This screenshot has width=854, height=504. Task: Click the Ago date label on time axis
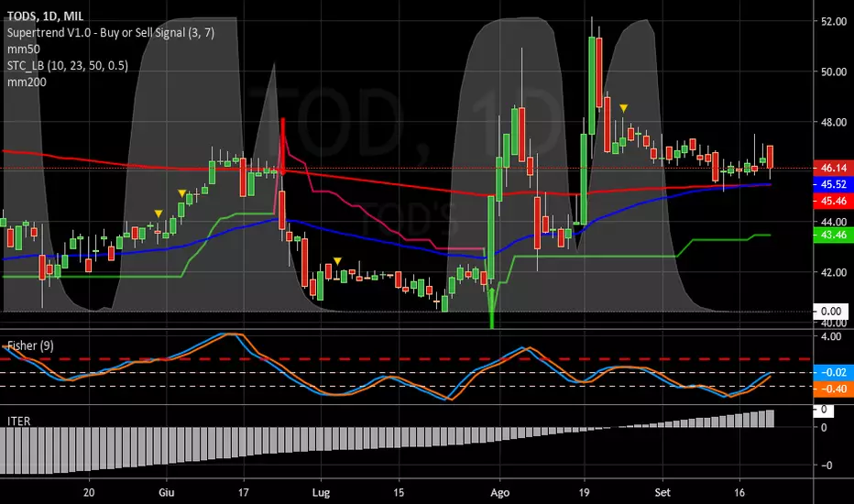(x=500, y=493)
